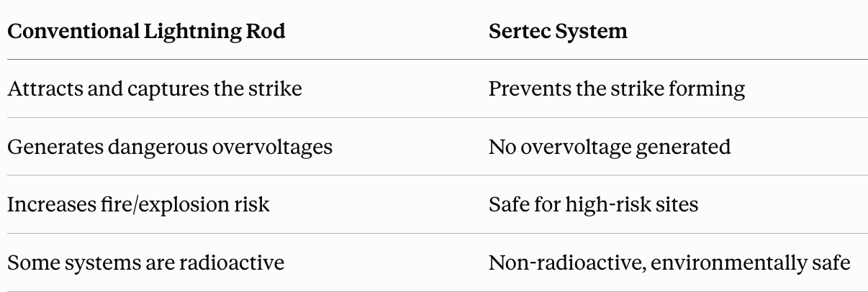Click 'Safe for high-risk sites' cell
Screen dimensions: 868x292
tap(593, 204)
